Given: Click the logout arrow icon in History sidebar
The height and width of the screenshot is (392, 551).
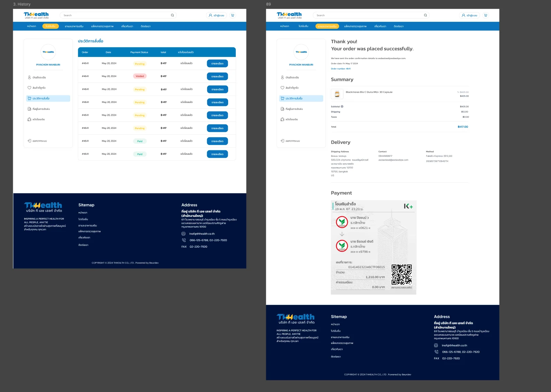Looking at the screenshot, I should point(29,141).
